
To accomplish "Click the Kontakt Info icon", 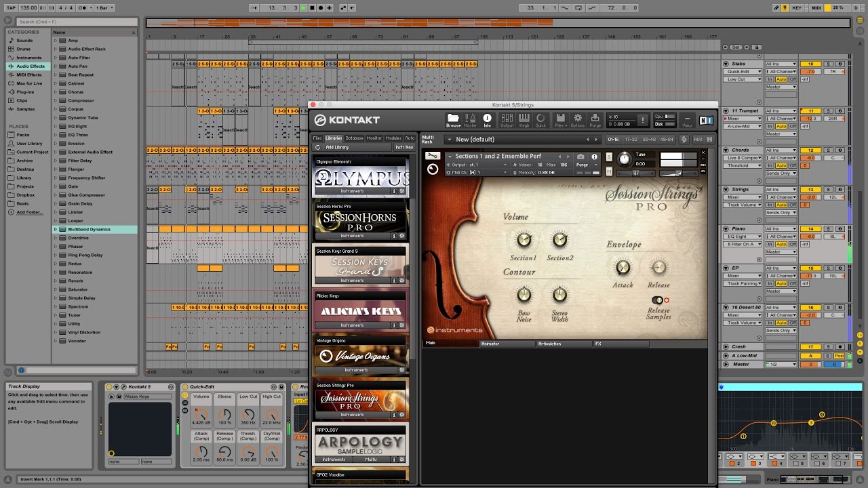I will (x=487, y=119).
